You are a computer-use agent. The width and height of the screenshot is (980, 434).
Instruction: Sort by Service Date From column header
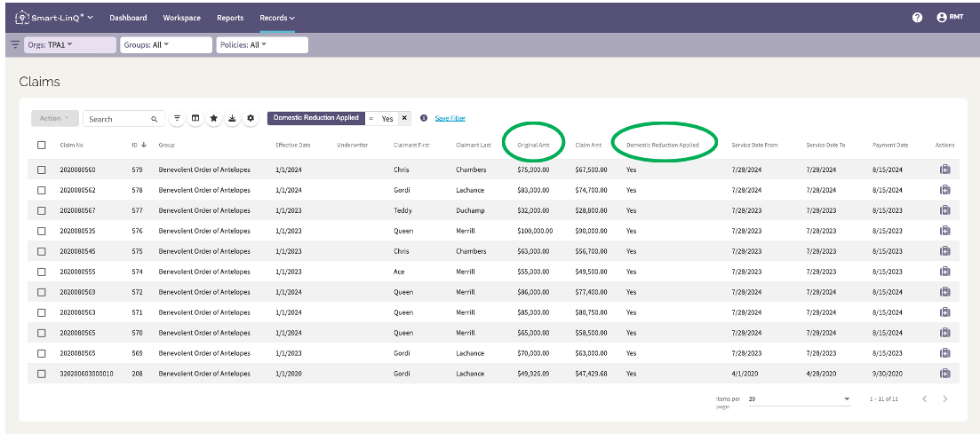click(754, 145)
